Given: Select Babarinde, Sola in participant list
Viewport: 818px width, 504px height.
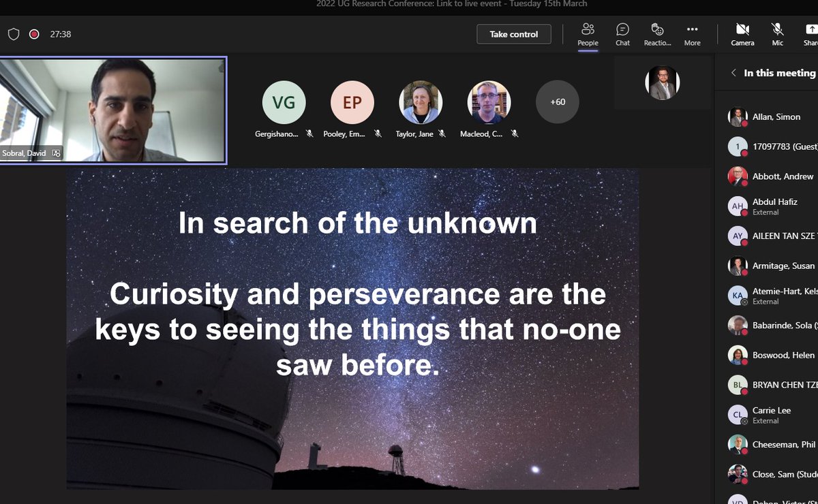Looking at the screenshot, I should pos(772,326).
